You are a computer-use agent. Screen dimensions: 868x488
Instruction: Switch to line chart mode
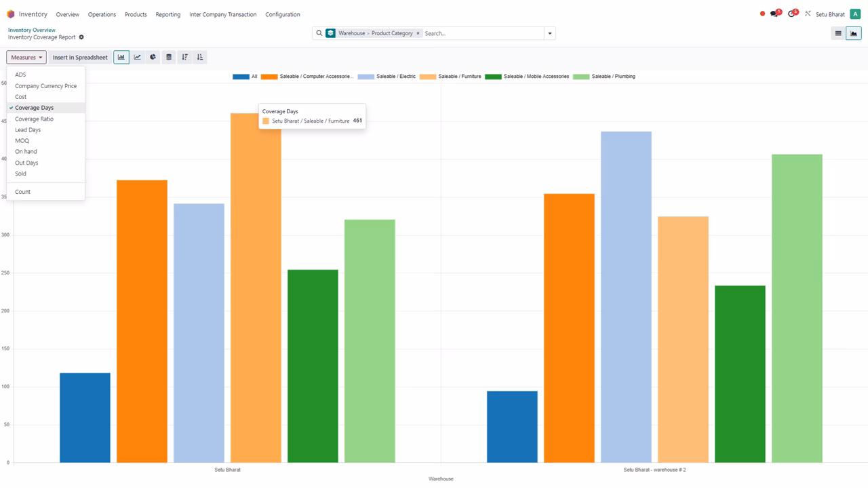(x=137, y=58)
